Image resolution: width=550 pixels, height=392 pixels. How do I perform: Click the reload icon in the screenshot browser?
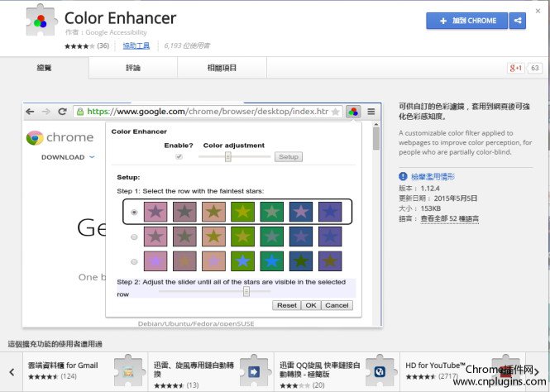point(62,112)
